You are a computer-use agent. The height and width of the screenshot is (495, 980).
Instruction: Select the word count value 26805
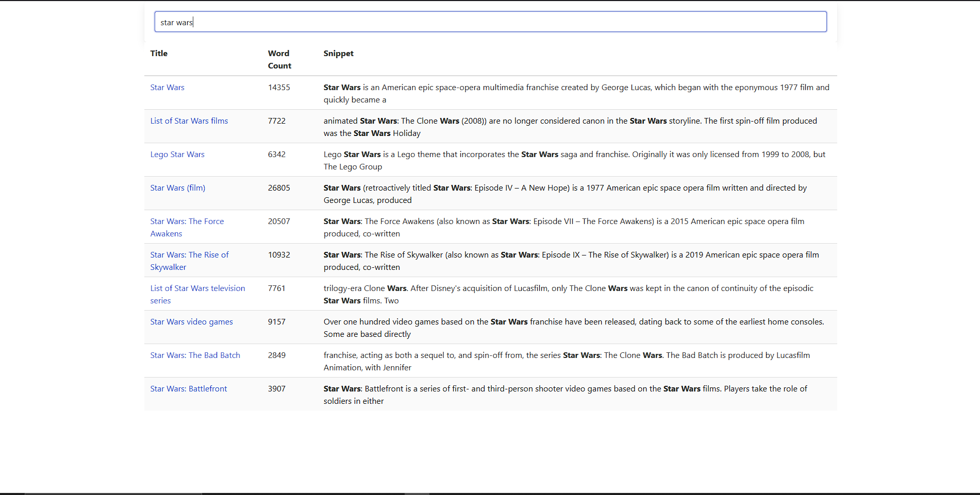tap(279, 188)
